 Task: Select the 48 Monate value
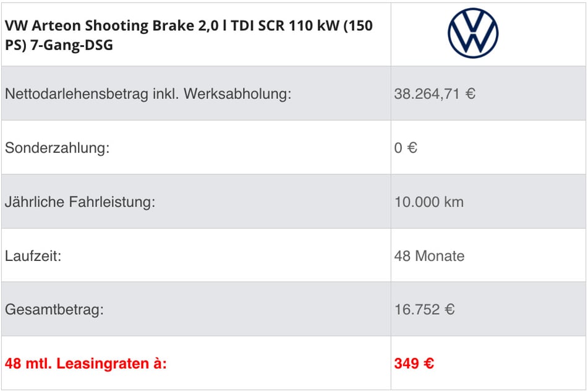(x=429, y=256)
